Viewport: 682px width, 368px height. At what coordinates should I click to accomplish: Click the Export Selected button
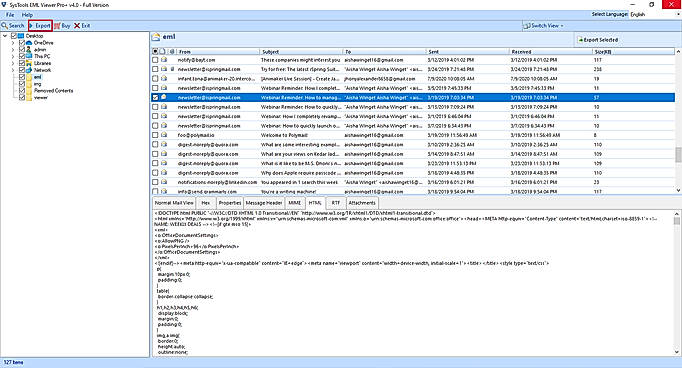coord(598,40)
